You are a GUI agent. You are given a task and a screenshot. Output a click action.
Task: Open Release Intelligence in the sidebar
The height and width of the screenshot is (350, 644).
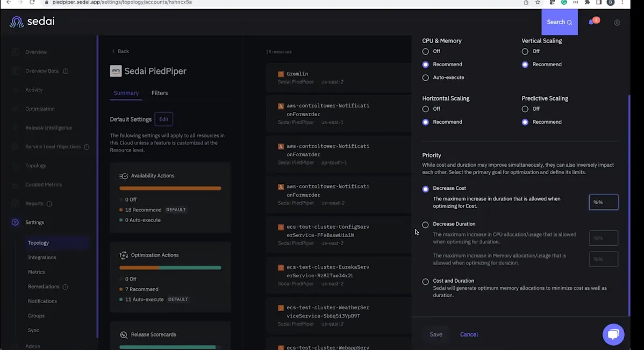(x=48, y=128)
